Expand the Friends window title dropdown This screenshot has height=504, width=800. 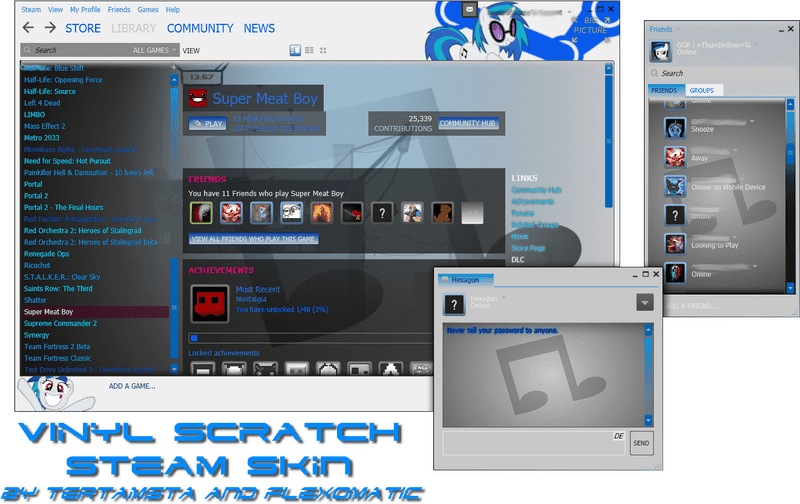tap(678, 29)
